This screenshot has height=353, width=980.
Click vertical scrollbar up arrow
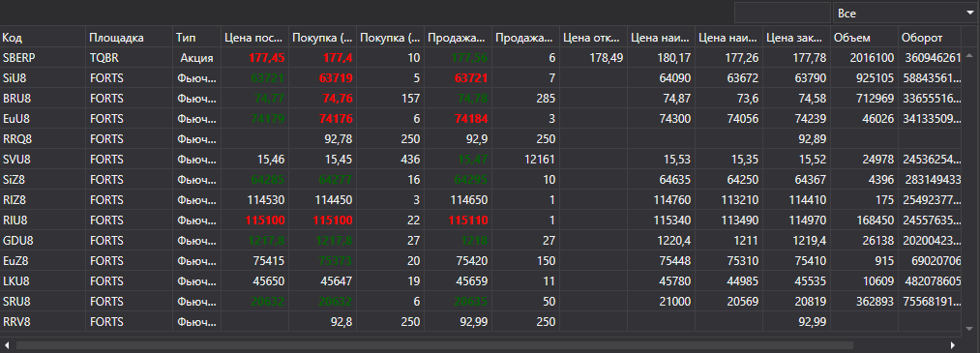click(x=970, y=54)
